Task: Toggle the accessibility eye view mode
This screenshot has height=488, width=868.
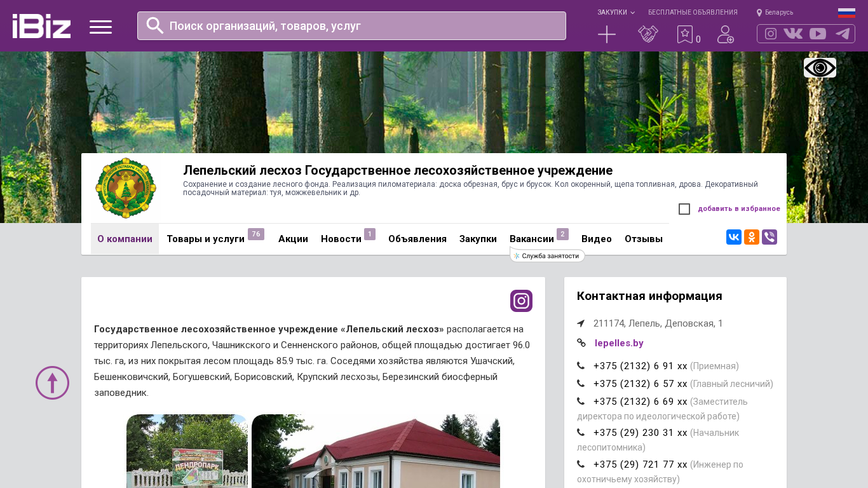Action: (x=820, y=67)
